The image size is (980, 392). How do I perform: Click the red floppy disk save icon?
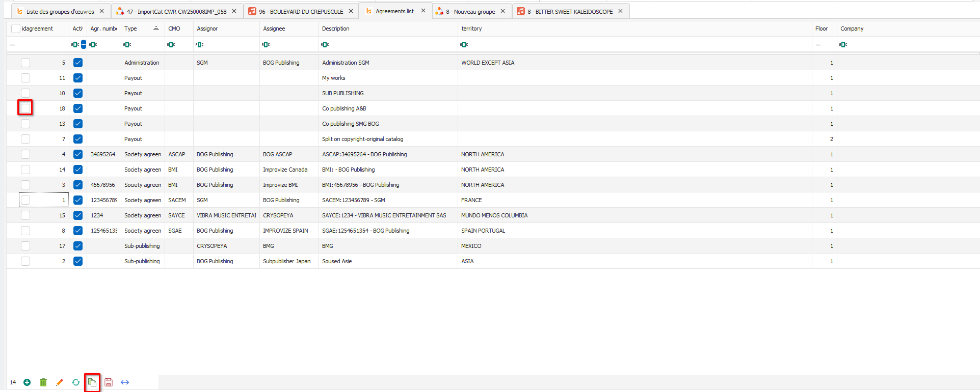tap(109, 382)
